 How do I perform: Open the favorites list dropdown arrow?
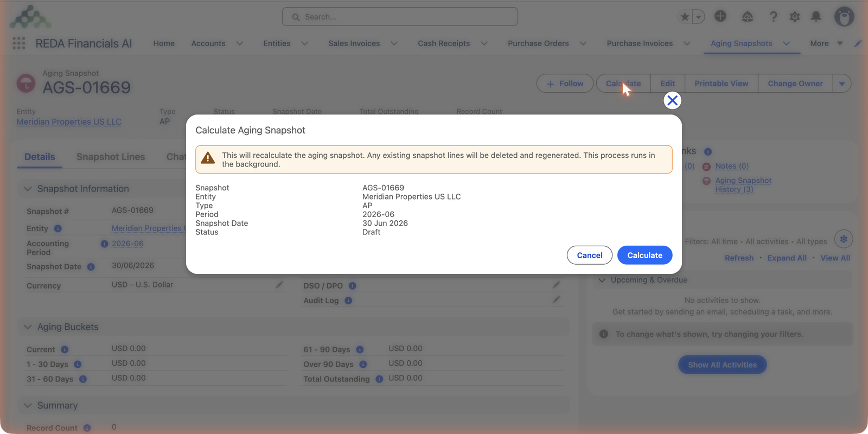coord(699,17)
